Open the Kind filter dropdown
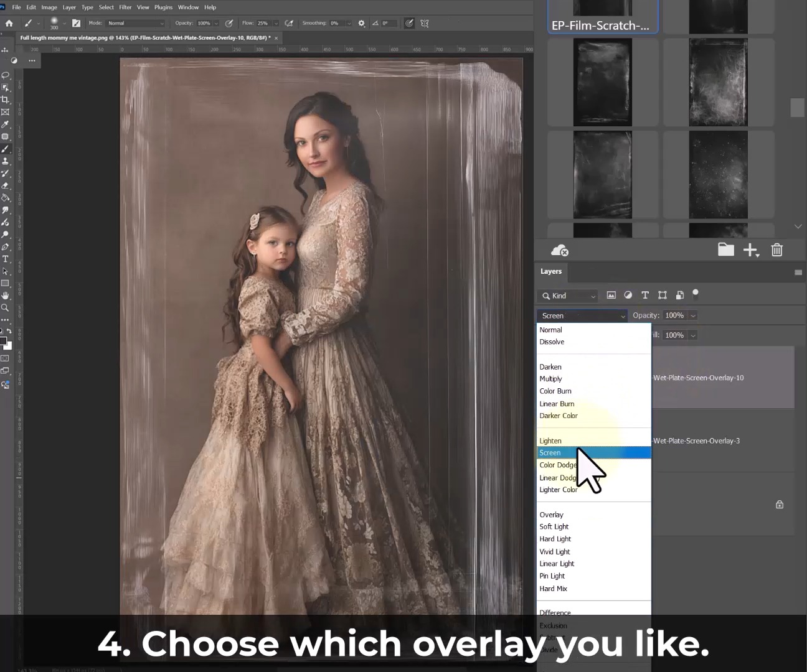This screenshot has height=672, width=807. [x=568, y=296]
